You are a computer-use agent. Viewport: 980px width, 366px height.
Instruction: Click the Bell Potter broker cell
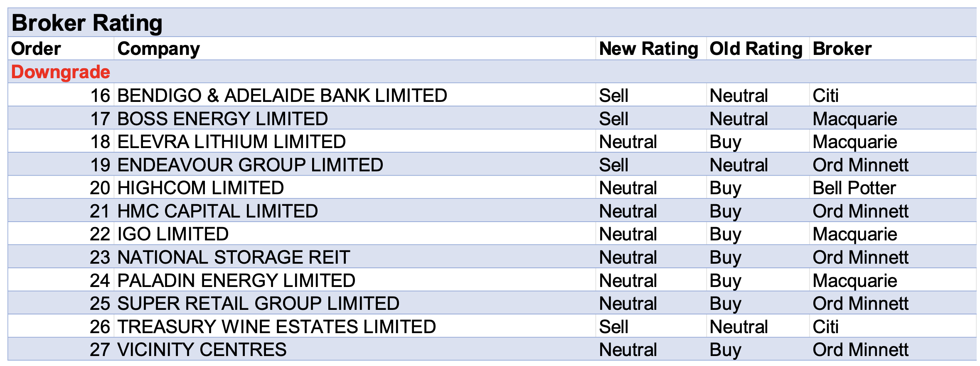tap(854, 188)
